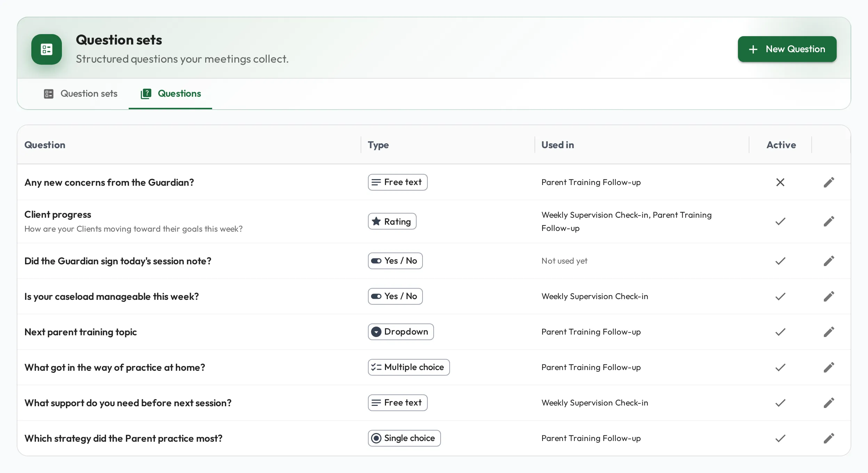Click 'How are your Clients moving toward their goals' description
This screenshot has width=868, height=473.
coord(134,229)
